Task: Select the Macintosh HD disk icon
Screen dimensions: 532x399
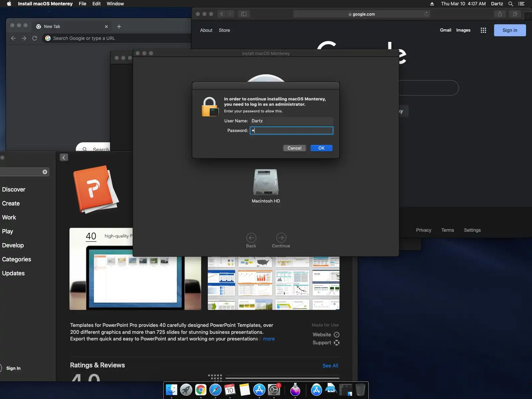Action: [x=266, y=182]
